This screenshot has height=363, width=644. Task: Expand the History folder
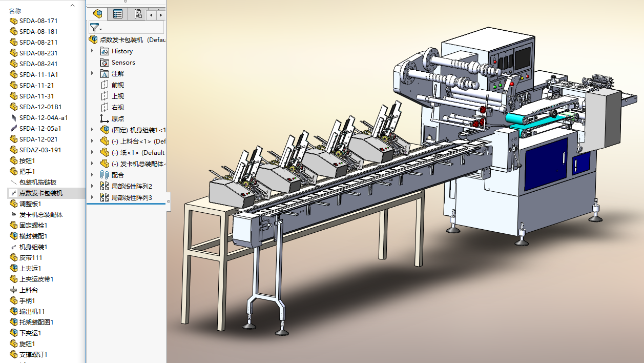tap(92, 51)
